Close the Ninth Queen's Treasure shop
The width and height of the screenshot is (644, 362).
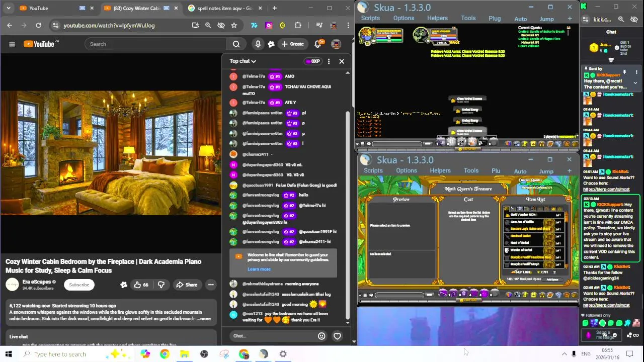[569, 200]
